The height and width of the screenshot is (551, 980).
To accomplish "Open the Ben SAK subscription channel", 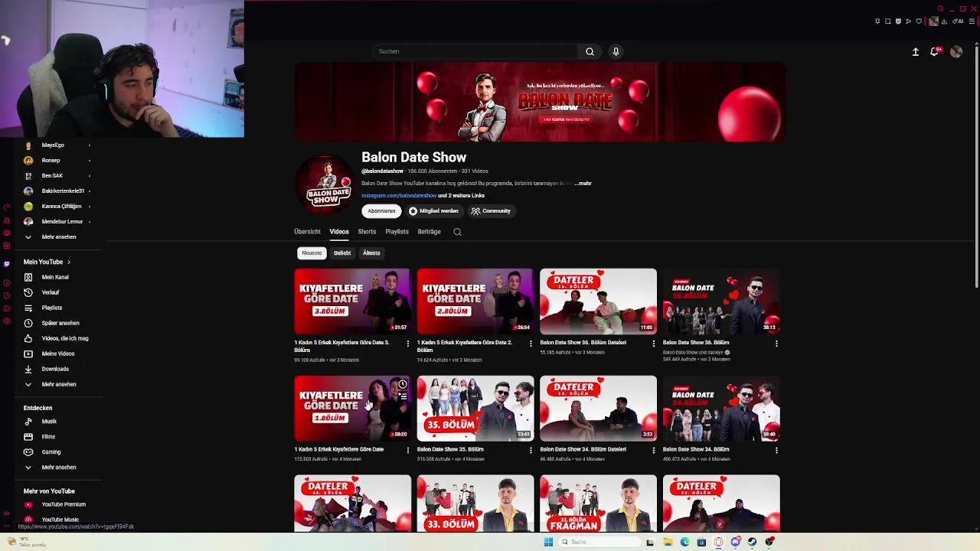I will pos(57,176).
